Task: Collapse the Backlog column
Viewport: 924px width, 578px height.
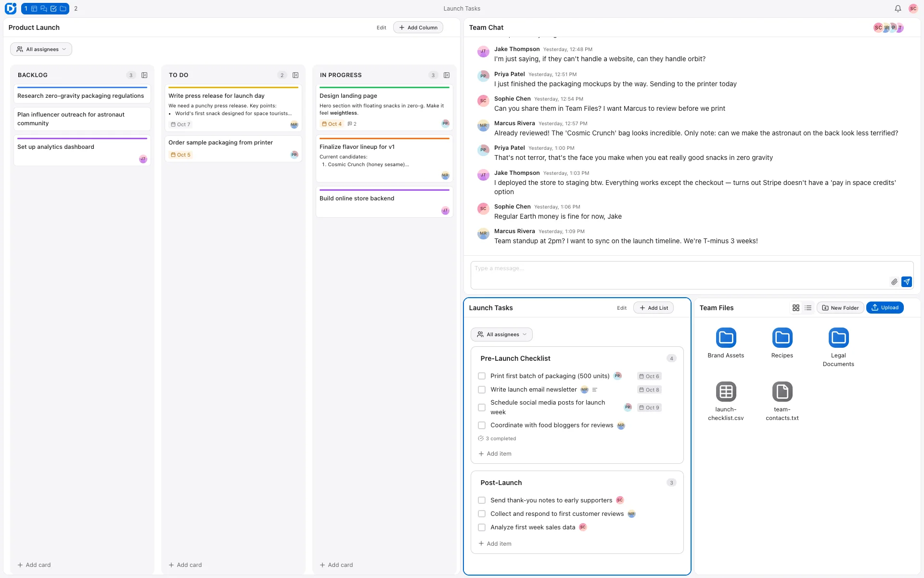Action: [x=144, y=75]
